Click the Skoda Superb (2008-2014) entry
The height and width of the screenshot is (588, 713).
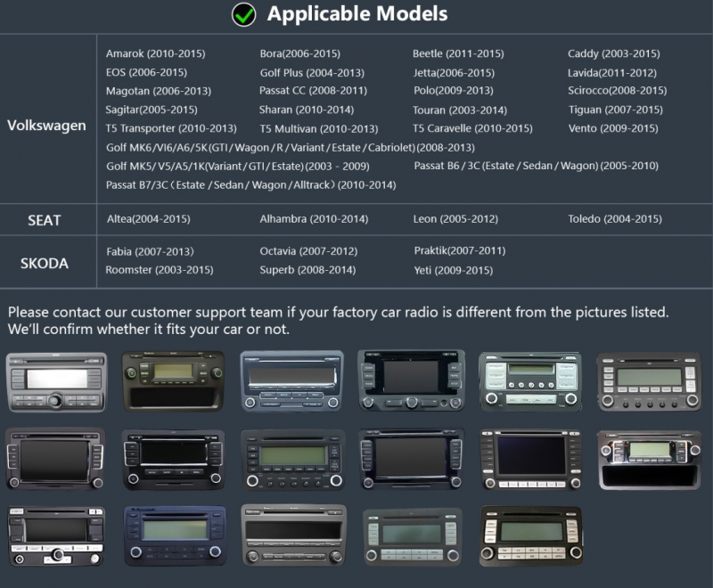pos(307,271)
